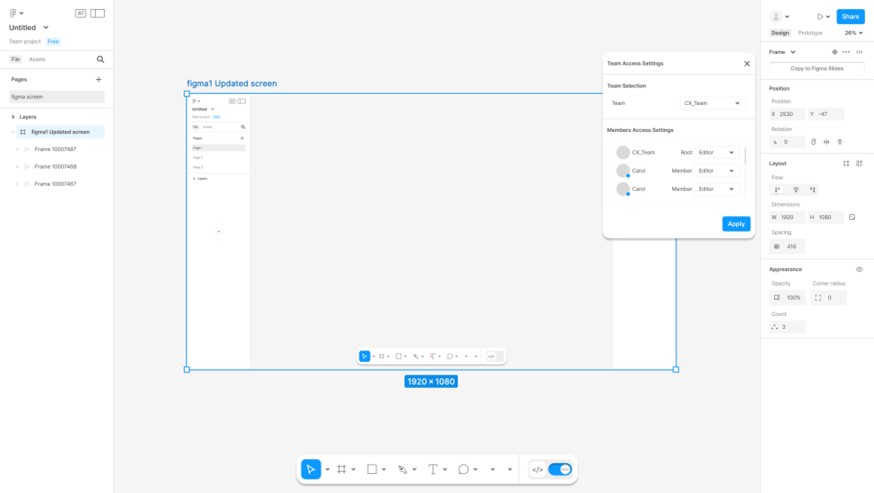Image resolution: width=874 pixels, height=493 pixels.
Task: Select the Rectangle shape tool
Action: (x=372, y=470)
